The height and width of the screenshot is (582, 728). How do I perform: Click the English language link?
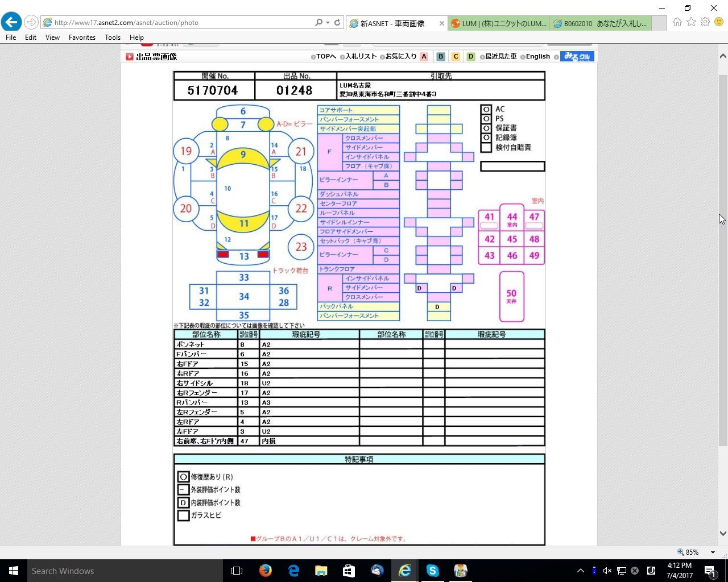coord(537,57)
